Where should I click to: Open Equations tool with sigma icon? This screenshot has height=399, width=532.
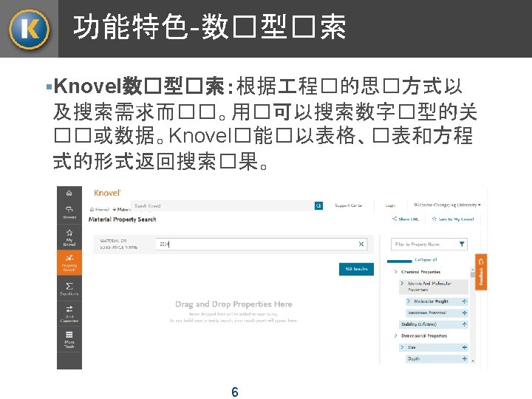point(69,289)
